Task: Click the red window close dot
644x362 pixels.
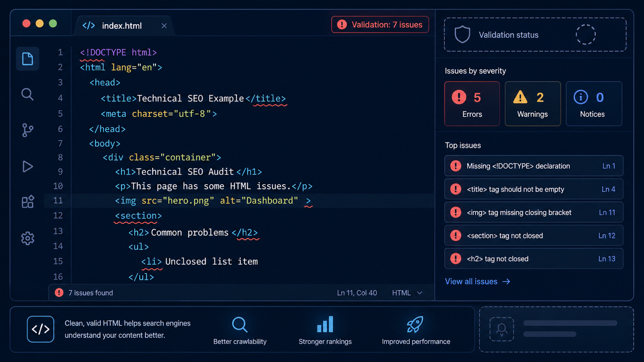Action: pyautogui.click(x=27, y=23)
